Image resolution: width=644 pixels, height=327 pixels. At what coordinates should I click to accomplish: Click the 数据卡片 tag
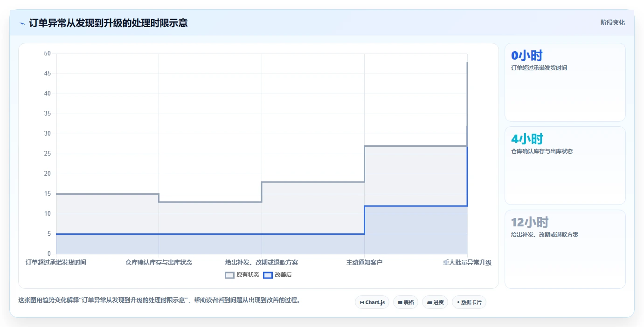click(x=469, y=302)
